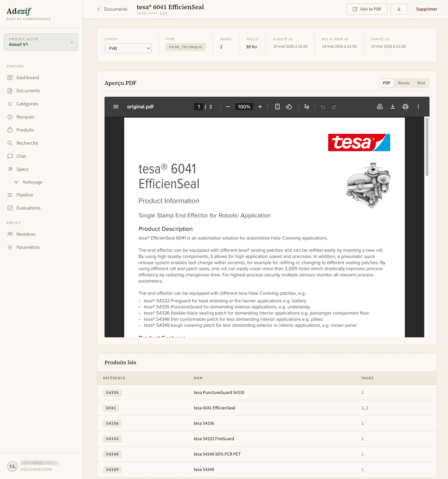448x479 pixels.
Task: Click the redo arrow in PDF toolbar
Action: point(334,107)
